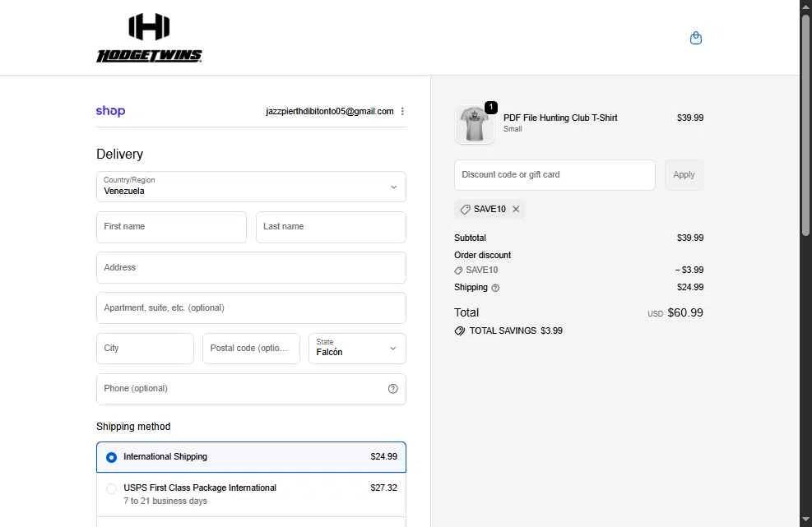Screen dimensions: 812x527
Task: Select International Shipping radio option
Action: [x=111, y=457]
